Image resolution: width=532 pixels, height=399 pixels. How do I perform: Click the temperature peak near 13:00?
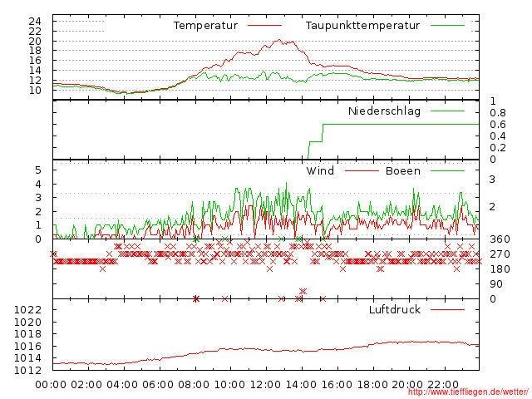tap(279, 40)
